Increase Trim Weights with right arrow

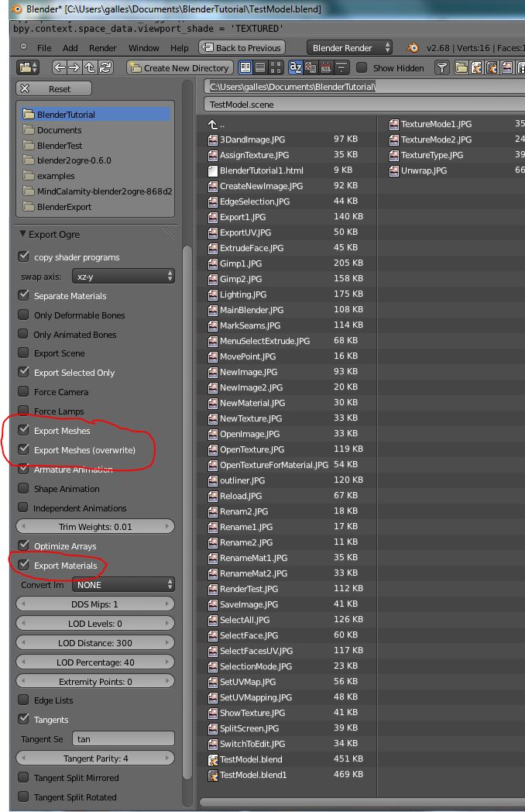(x=167, y=527)
